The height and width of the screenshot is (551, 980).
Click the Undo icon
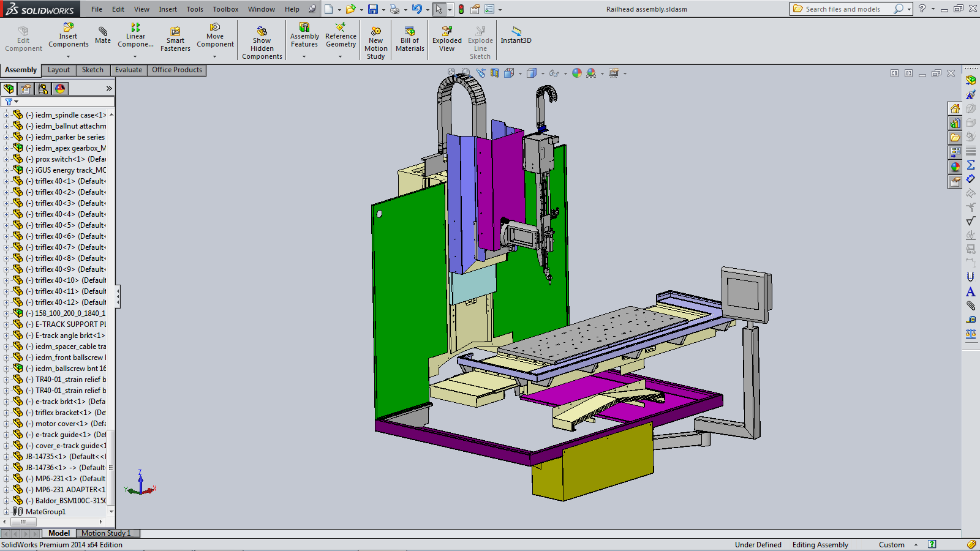[x=417, y=9]
